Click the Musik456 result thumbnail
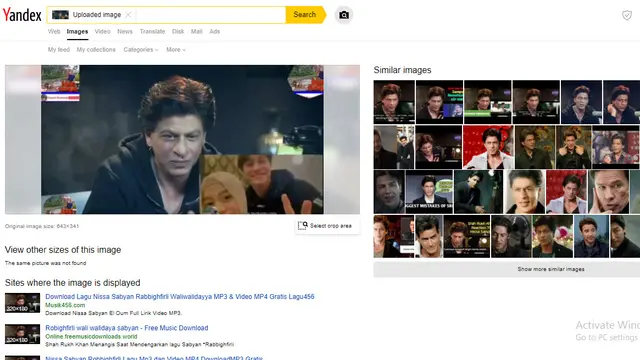 22,303
